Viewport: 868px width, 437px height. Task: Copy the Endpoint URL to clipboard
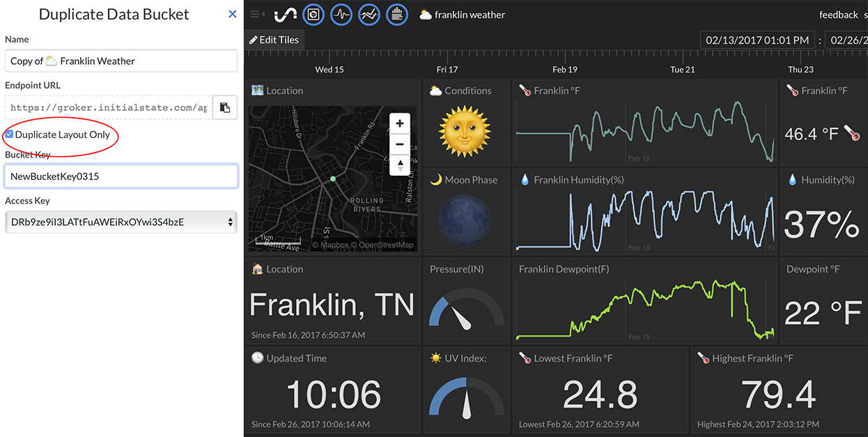(x=225, y=107)
